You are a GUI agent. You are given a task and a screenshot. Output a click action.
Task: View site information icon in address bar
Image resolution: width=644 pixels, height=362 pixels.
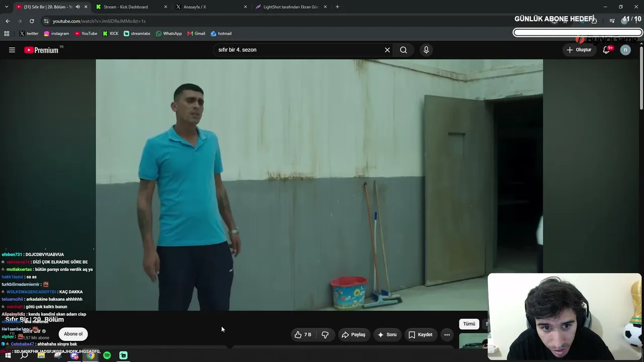point(46,21)
